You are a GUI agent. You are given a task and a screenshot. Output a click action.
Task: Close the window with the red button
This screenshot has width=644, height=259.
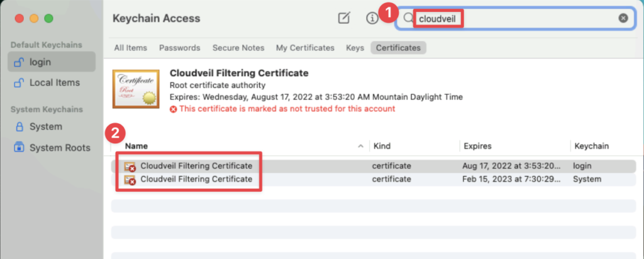point(19,18)
